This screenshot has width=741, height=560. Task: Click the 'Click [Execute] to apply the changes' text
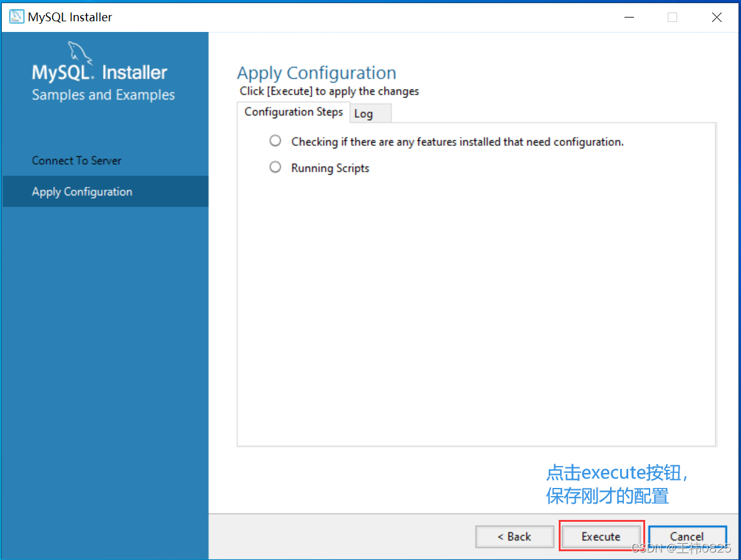point(329,91)
